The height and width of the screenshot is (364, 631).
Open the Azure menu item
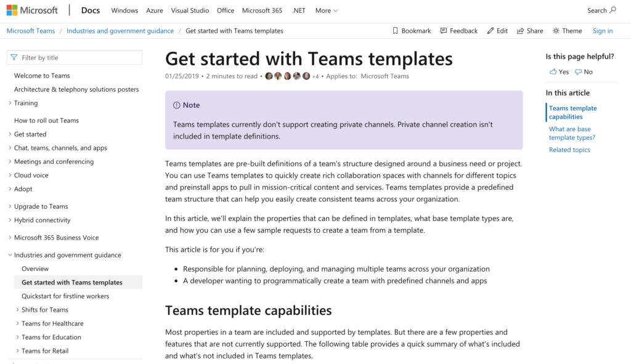click(155, 10)
